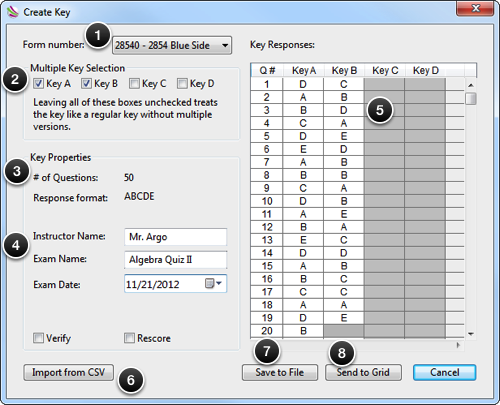Click the Save to File button

[280, 372]
